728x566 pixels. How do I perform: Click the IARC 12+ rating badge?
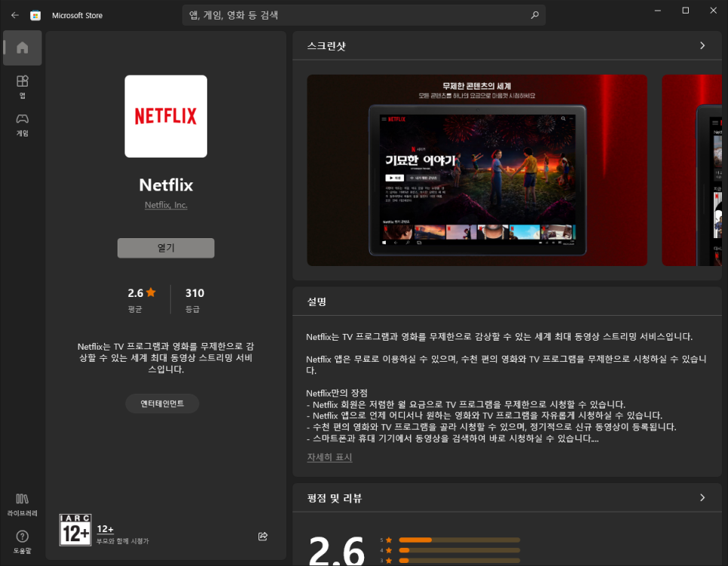click(75, 530)
